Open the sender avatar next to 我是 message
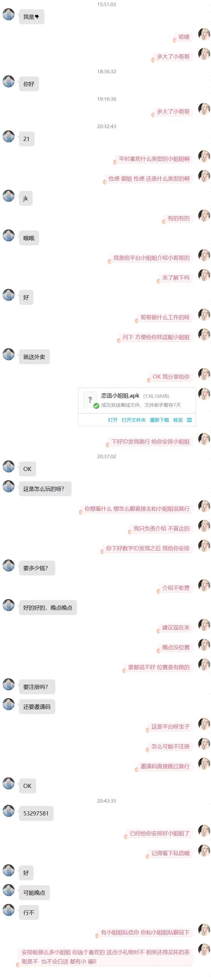The height and width of the screenshot is (980, 211). (8, 15)
